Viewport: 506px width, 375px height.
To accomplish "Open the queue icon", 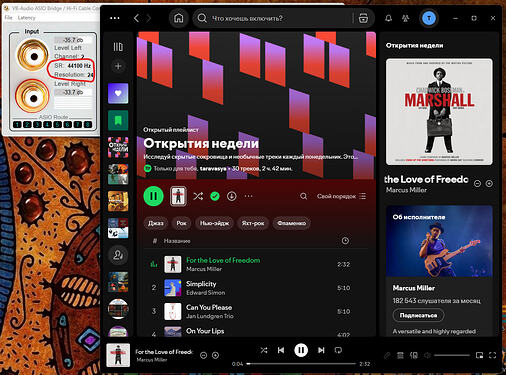I will pos(400,356).
